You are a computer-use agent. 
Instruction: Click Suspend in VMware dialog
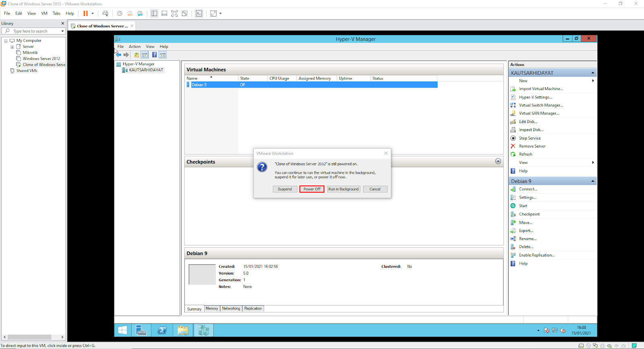click(285, 189)
